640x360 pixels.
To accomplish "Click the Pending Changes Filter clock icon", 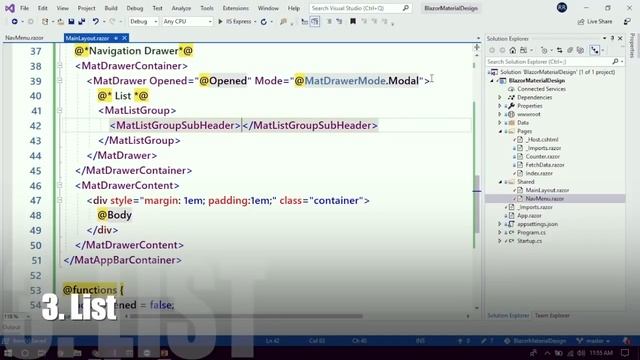I will pyautogui.click(x=544, y=50).
